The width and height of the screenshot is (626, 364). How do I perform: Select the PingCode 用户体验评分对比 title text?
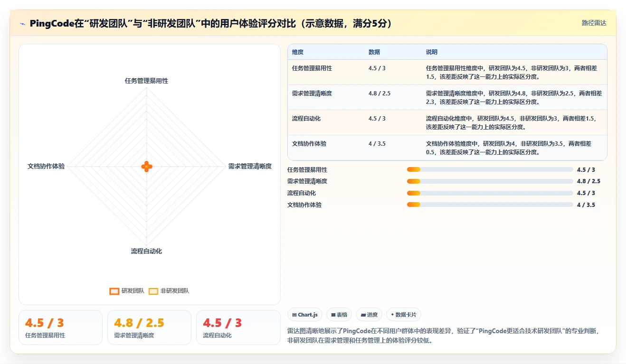click(x=212, y=23)
